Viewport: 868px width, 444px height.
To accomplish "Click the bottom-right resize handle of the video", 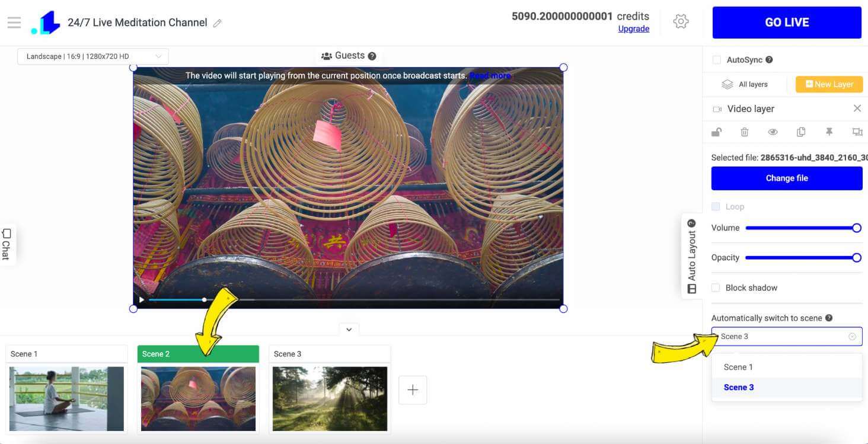I will [x=563, y=309].
